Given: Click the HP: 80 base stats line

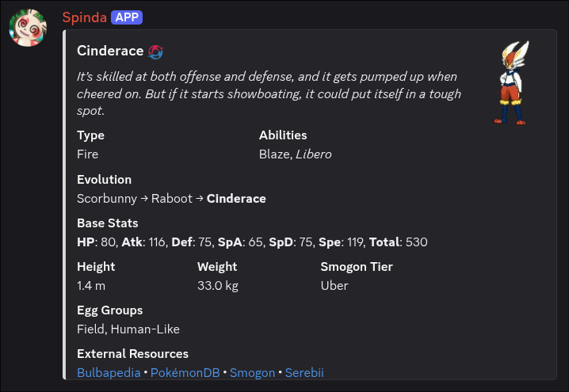Looking at the screenshot, I should 252,242.
